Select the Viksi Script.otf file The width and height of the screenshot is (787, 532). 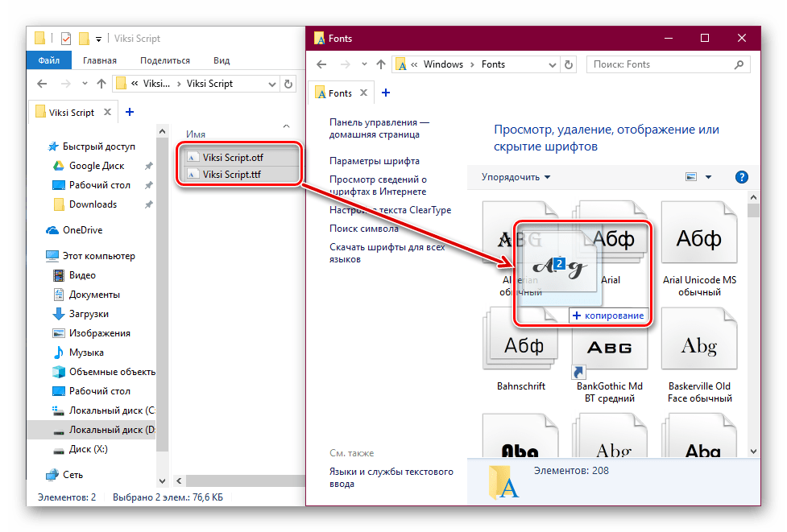tap(233, 158)
